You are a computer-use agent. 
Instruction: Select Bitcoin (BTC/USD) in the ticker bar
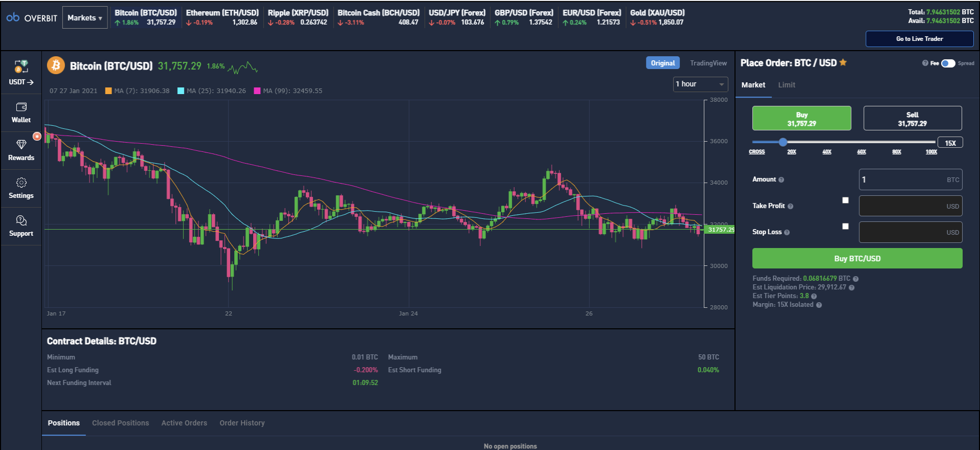click(146, 17)
